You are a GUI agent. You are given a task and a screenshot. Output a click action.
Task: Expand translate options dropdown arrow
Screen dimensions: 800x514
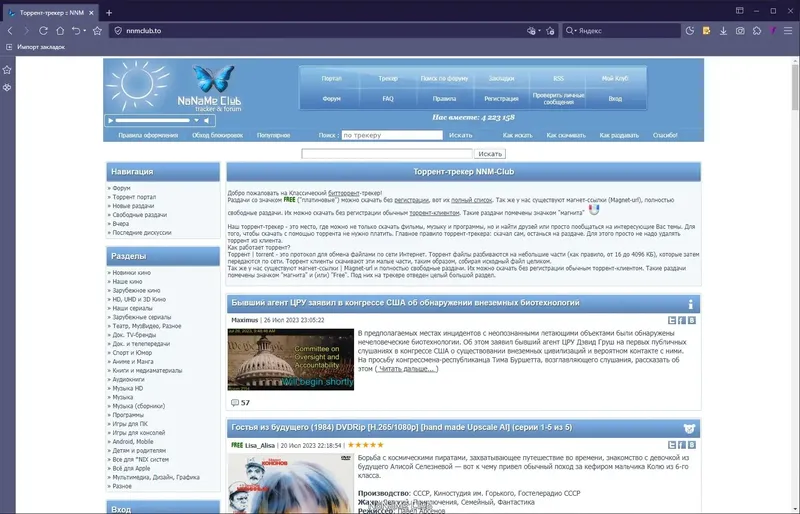[x=539, y=31]
